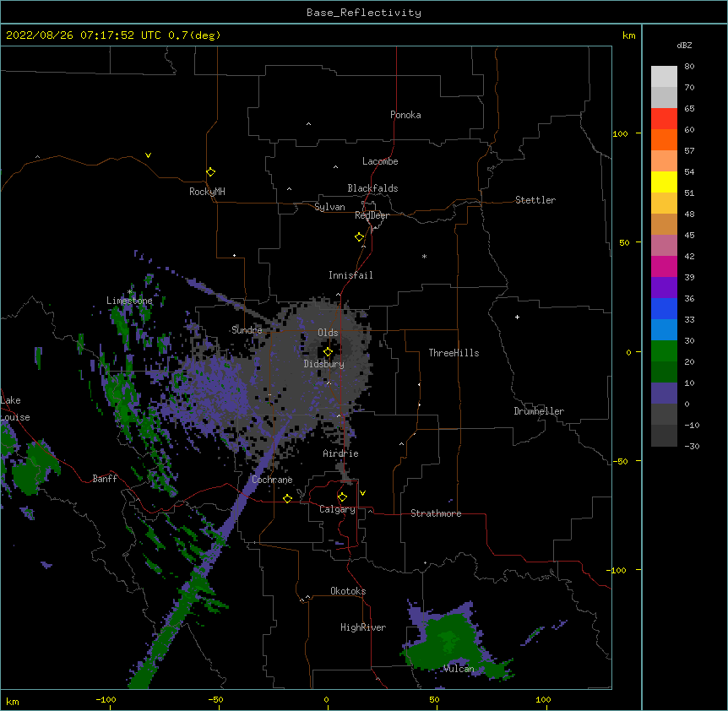
Task: Click the RedDeer city label
Action: pyautogui.click(x=372, y=215)
